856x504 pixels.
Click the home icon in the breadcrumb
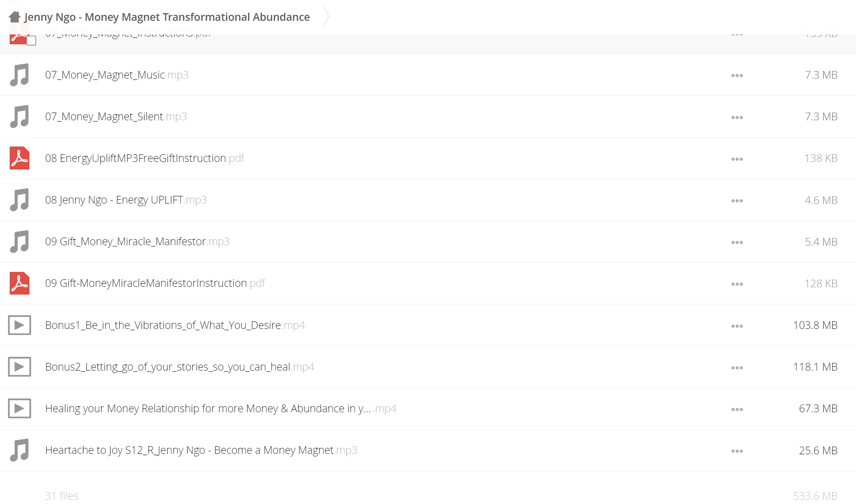click(x=14, y=17)
